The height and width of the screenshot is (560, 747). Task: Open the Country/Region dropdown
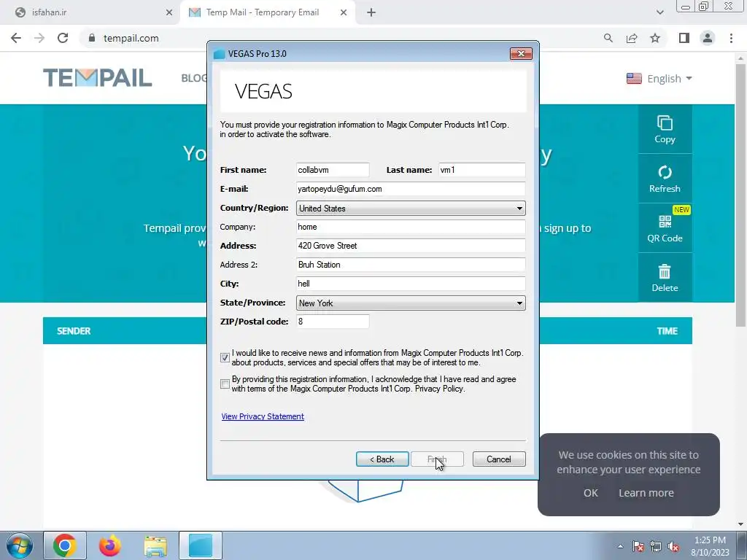pyautogui.click(x=411, y=208)
